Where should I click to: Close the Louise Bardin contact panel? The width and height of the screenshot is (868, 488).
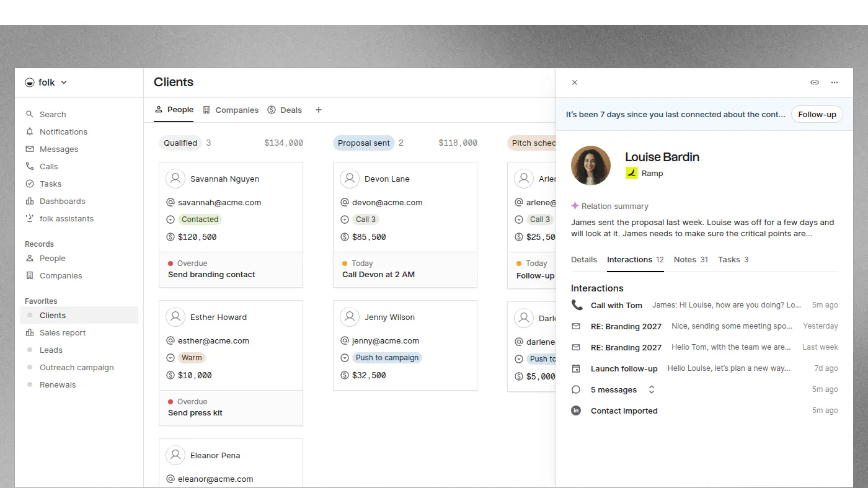pos(575,82)
